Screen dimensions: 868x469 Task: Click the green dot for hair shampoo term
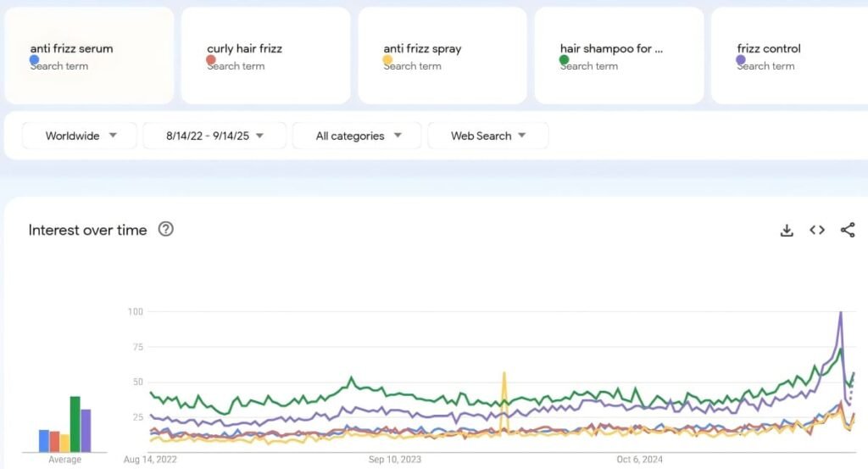coord(565,60)
